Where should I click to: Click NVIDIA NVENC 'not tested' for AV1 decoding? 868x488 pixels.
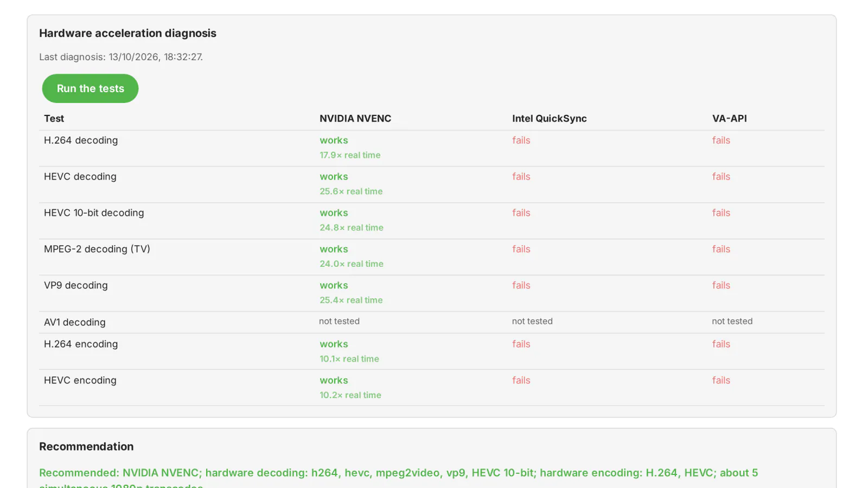click(x=340, y=322)
